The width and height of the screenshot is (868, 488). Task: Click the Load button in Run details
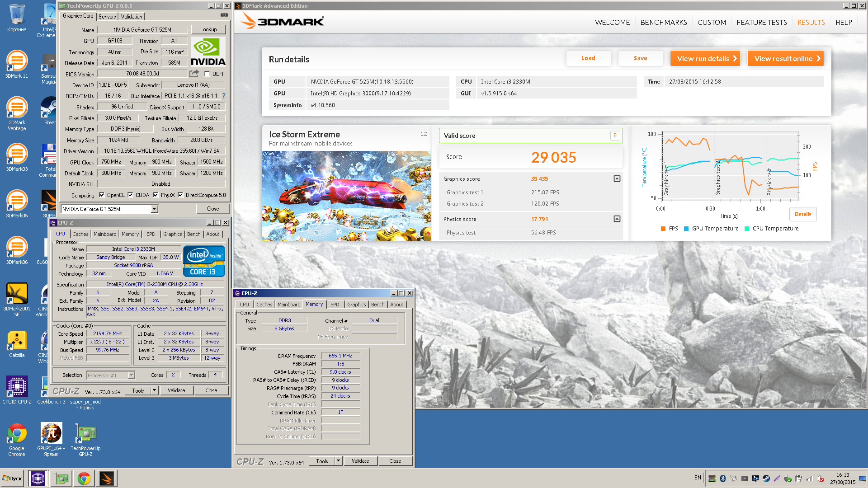[x=588, y=58]
